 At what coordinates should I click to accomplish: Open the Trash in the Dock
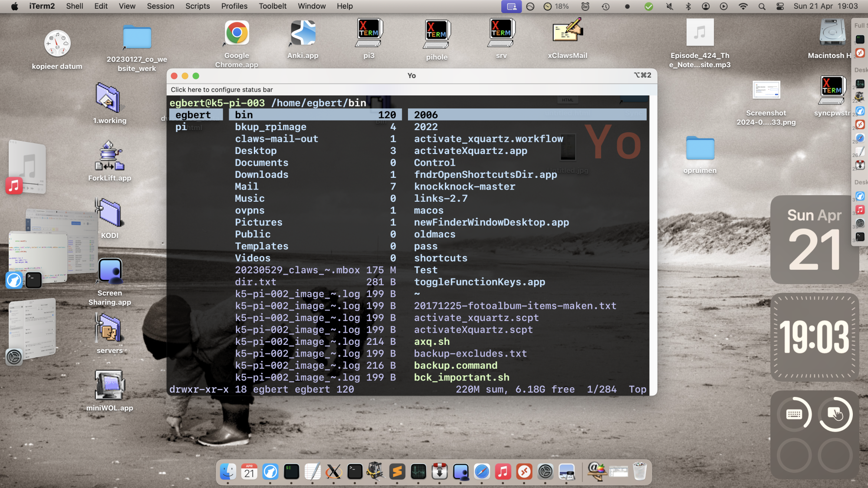click(640, 472)
